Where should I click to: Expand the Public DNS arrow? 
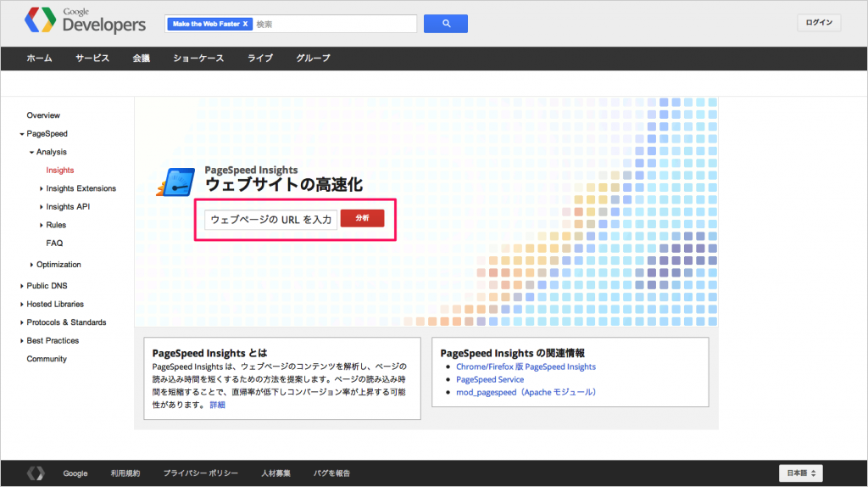point(21,286)
